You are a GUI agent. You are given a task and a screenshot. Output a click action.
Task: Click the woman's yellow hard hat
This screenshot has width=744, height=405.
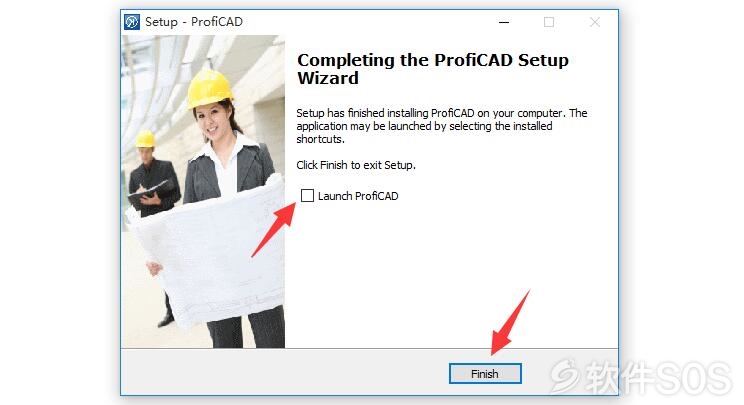tap(209, 89)
